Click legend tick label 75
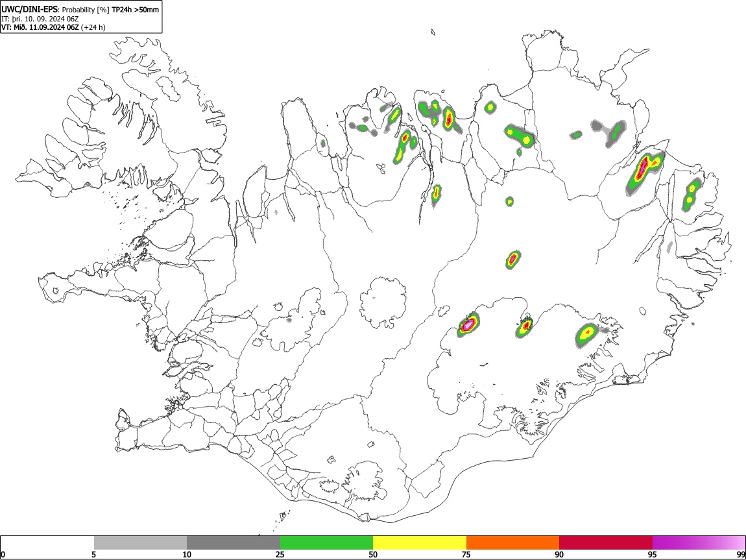This screenshot has height=560, width=746. (466, 554)
